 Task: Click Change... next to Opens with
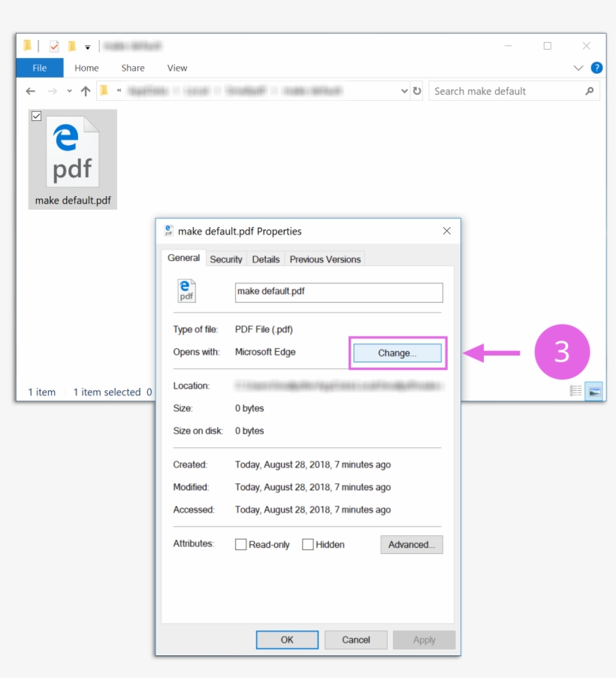tap(397, 353)
